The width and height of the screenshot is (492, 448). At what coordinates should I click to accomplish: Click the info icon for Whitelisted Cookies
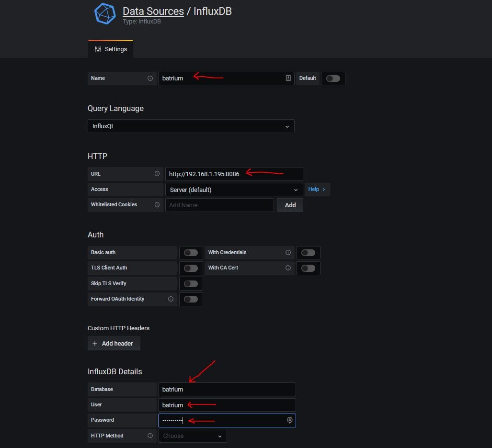coord(157,205)
